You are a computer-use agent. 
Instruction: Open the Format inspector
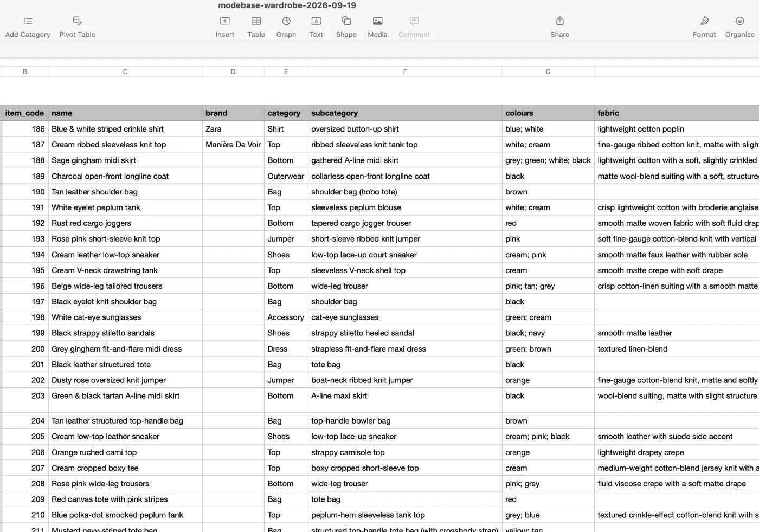(x=705, y=21)
